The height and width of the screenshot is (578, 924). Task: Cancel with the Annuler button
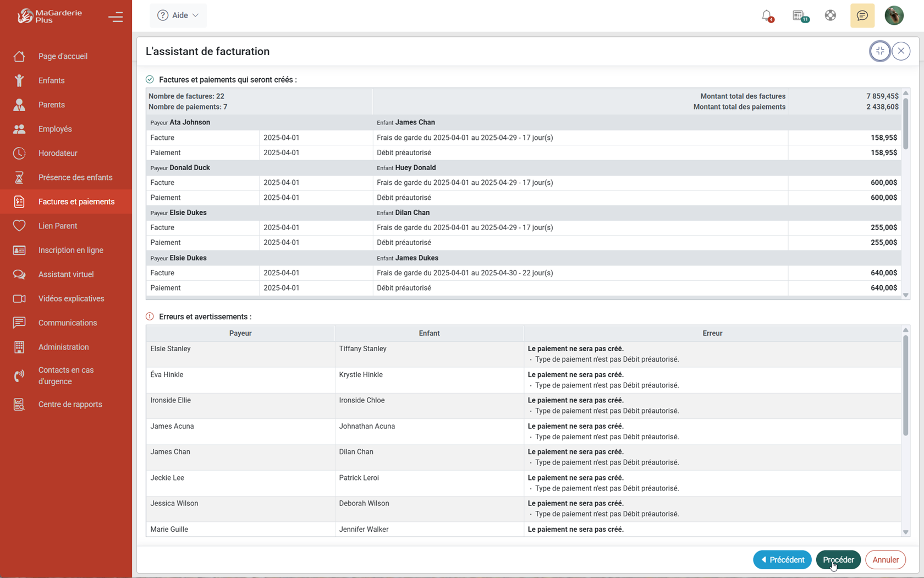point(885,560)
